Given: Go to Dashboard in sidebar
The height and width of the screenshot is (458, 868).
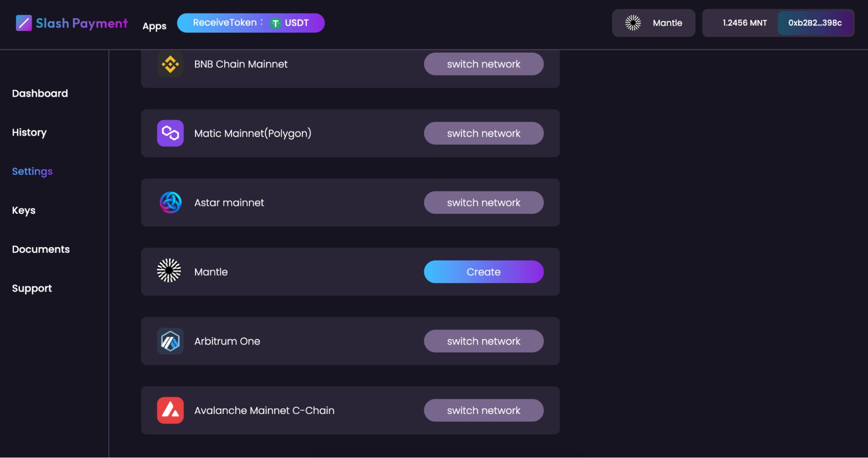Looking at the screenshot, I should coord(40,94).
